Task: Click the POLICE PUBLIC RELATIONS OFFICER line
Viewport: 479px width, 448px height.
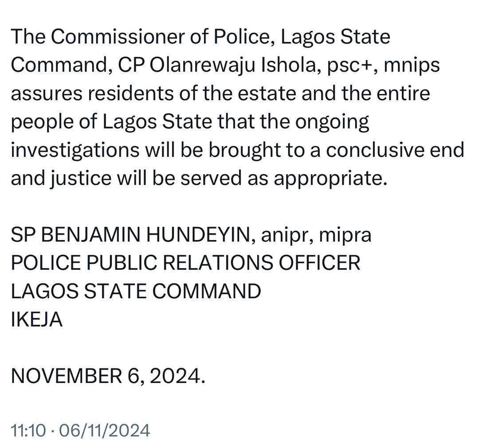Action: [x=185, y=263]
